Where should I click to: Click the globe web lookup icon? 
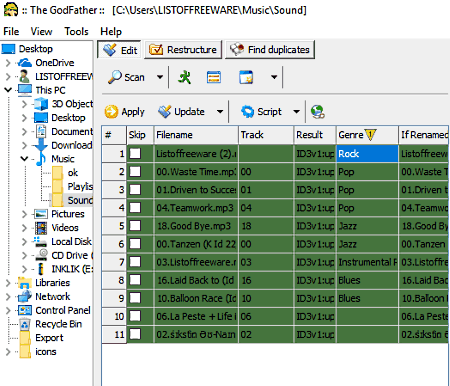(x=318, y=112)
